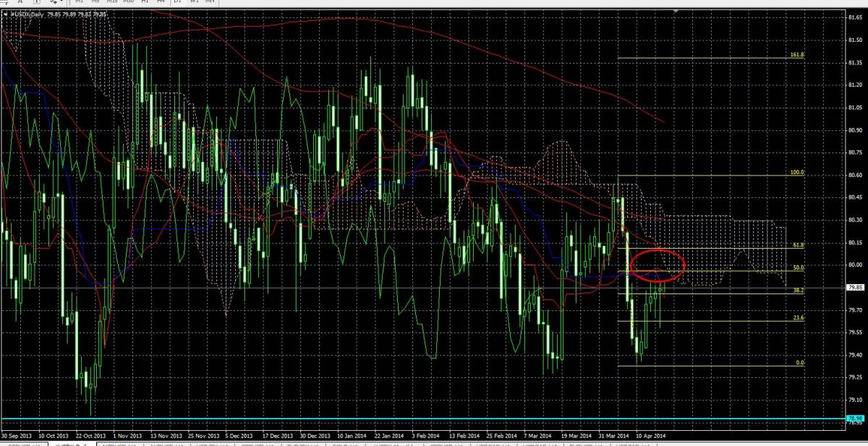This screenshot has height=446, width=868.
Task: Click the 81.65 value on the price scale
Action: (x=854, y=17)
